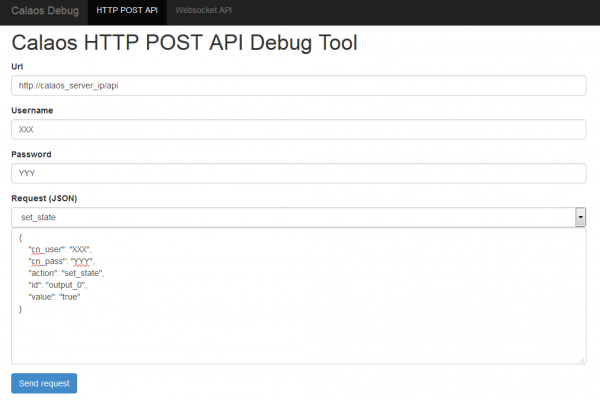Place cursor on the action set_state line
Image resolution: width=600 pixels, height=400 pixels.
click(x=66, y=273)
